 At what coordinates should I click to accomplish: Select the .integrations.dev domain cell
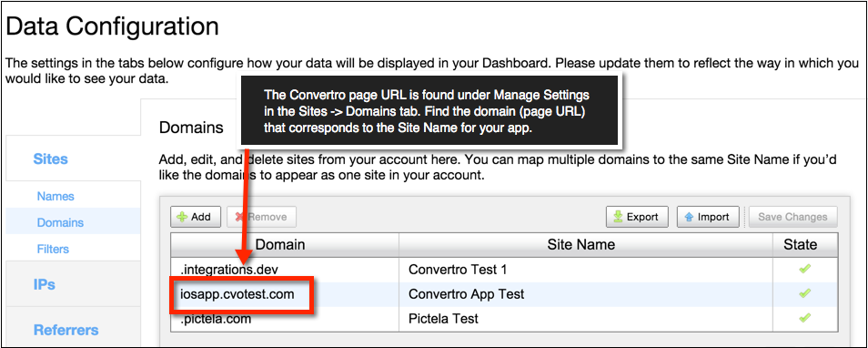(x=285, y=270)
